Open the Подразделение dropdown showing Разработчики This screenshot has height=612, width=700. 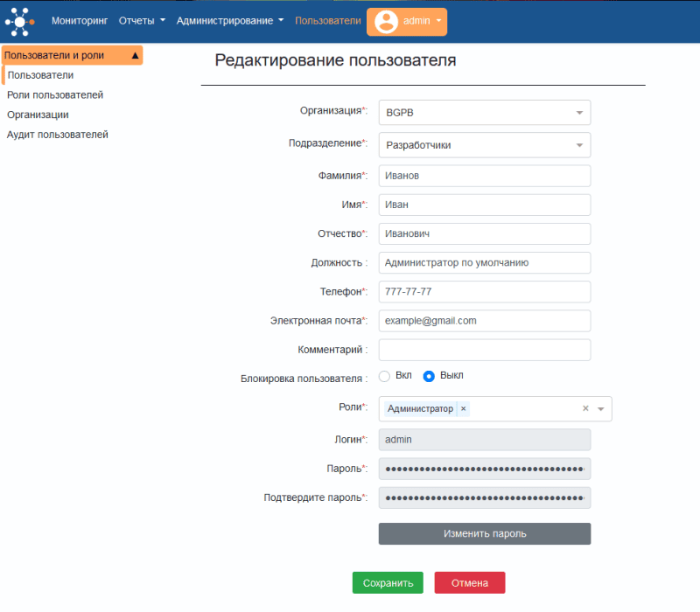(x=578, y=144)
